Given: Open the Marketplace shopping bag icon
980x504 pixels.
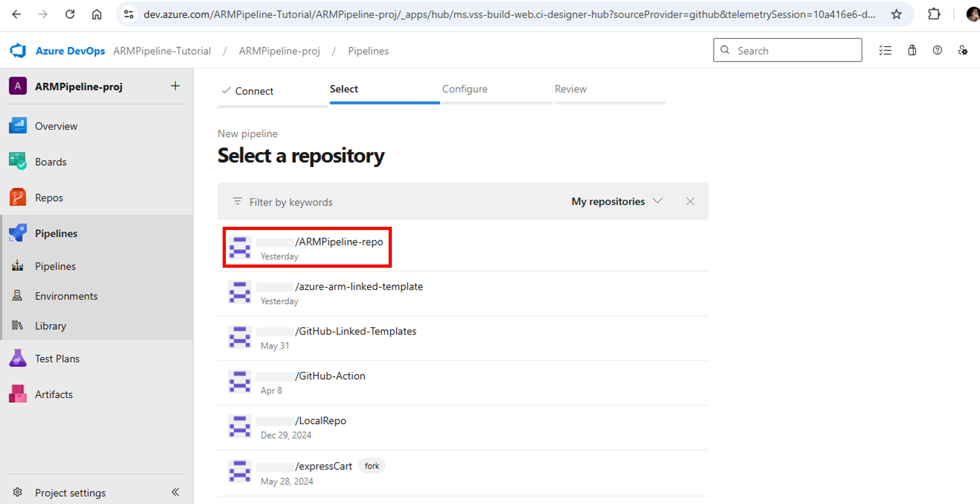Looking at the screenshot, I should pyautogui.click(x=912, y=50).
